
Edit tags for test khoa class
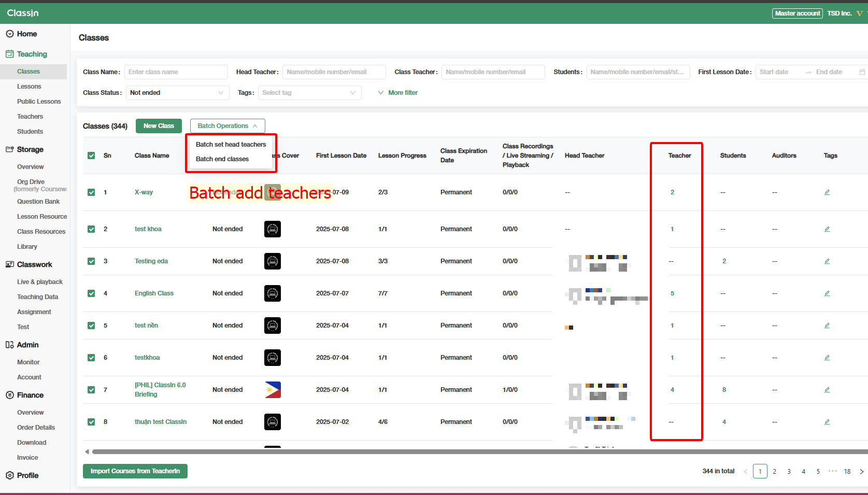tap(827, 229)
